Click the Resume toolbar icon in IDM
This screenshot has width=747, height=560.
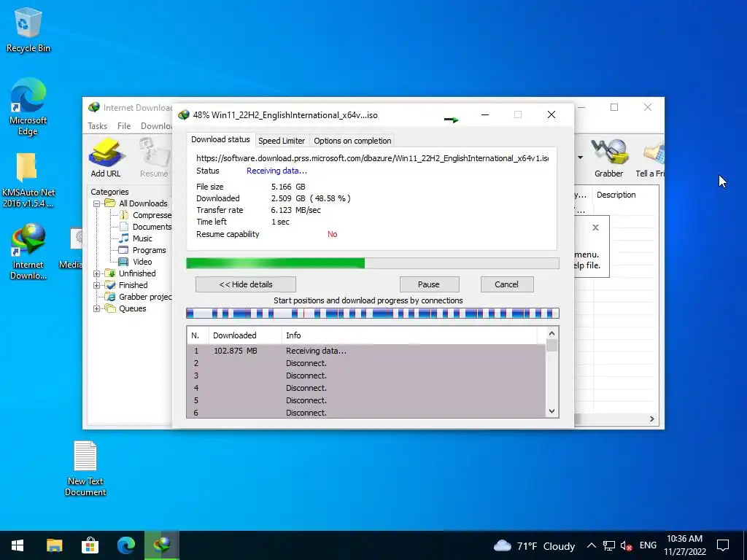(x=154, y=157)
